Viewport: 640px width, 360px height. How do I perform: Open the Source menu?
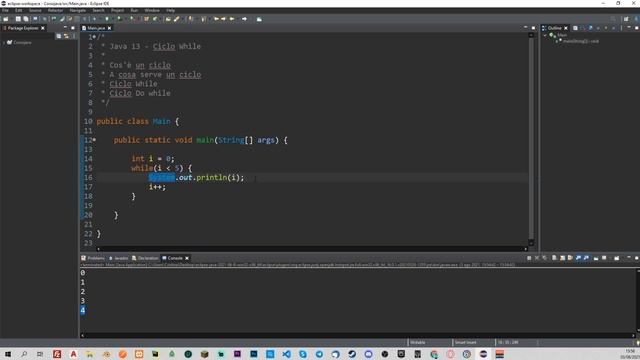[35, 10]
